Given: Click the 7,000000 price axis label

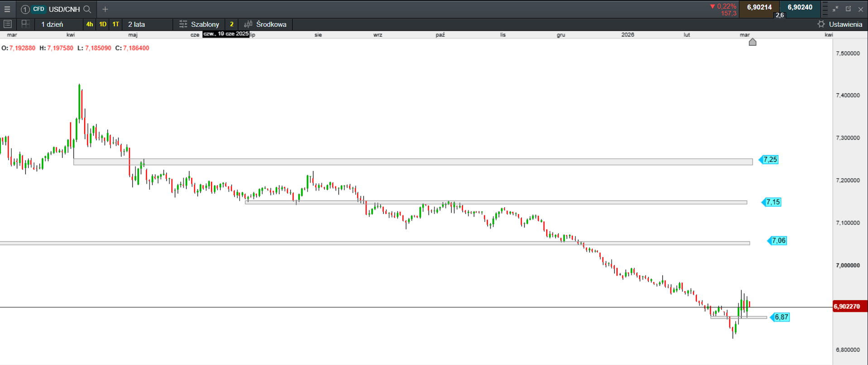Looking at the screenshot, I should [x=848, y=265].
